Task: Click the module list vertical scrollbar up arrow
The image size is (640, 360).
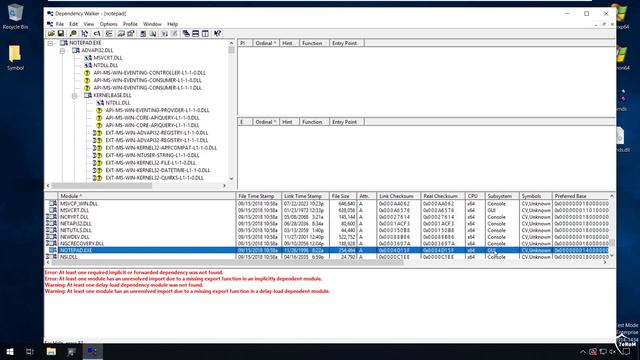Action: pyautogui.click(x=611, y=196)
